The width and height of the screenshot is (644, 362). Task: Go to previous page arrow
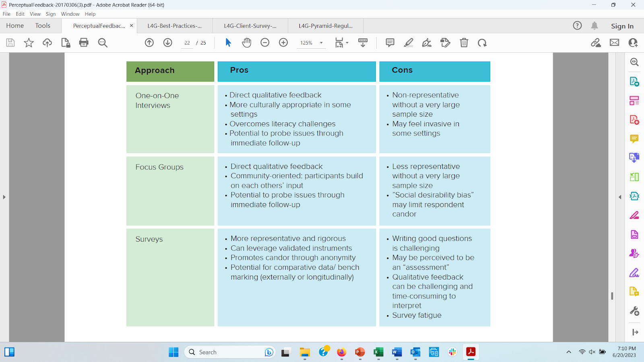click(149, 43)
